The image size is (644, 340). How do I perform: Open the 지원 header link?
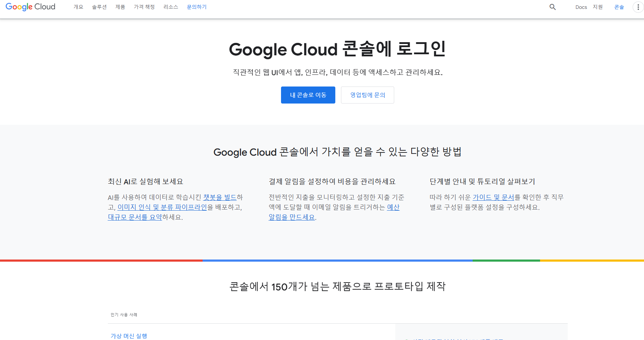click(598, 7)
